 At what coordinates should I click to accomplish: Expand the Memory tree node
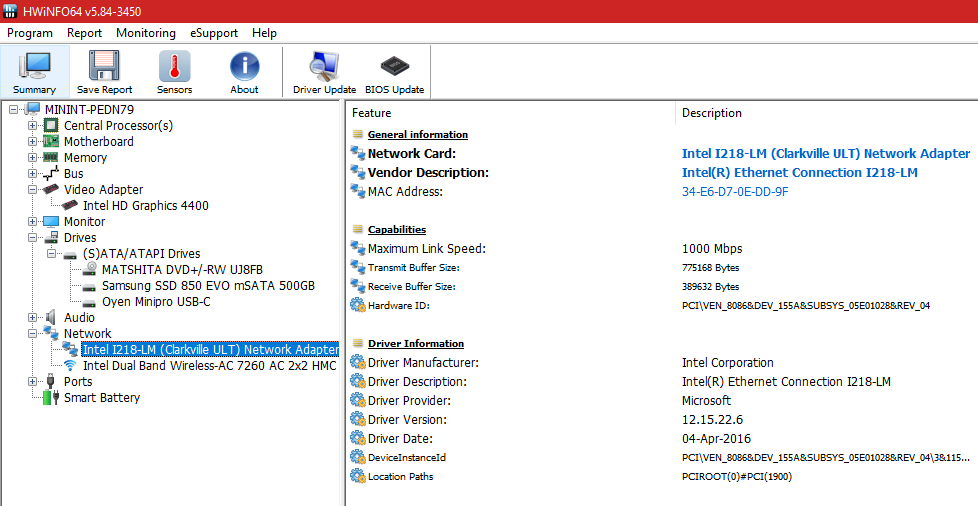(32, 157)
